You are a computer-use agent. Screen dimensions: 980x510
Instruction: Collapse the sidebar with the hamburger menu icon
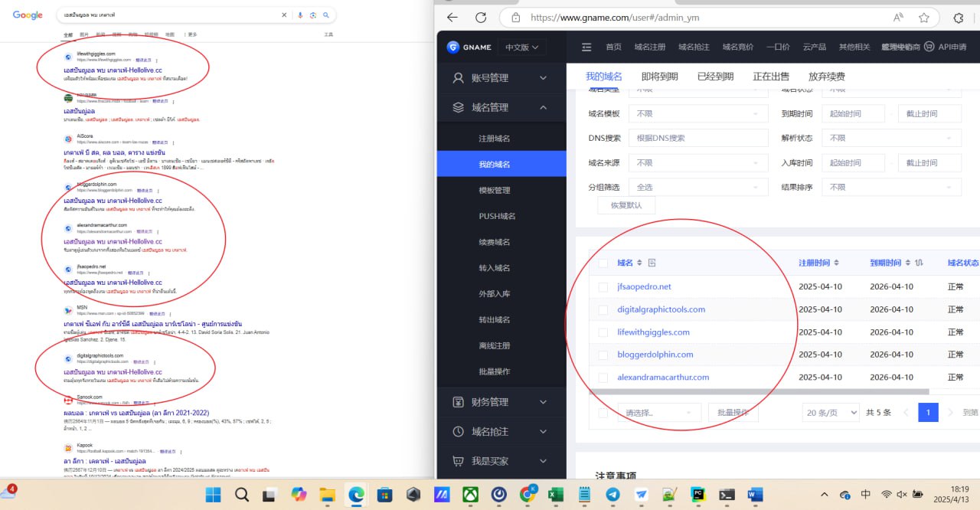(587, 47)
